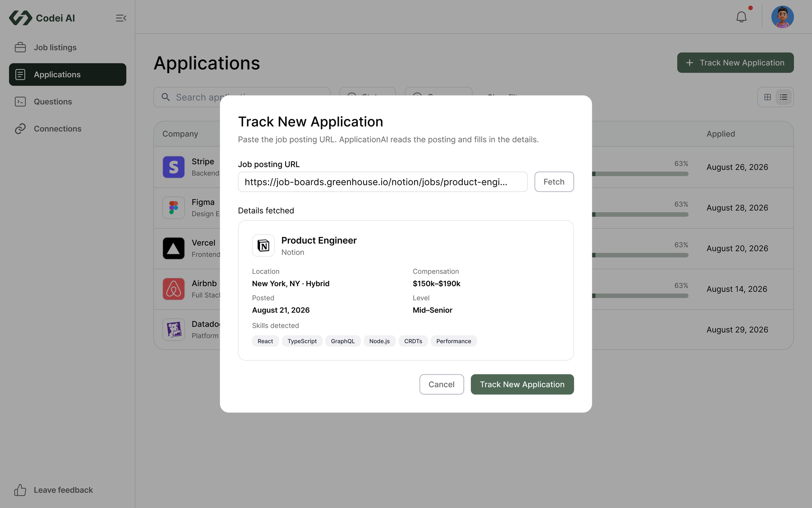Switch to list view icon
Image resolution: width=812 pixels, height=508 pixels.
point(784,97)
